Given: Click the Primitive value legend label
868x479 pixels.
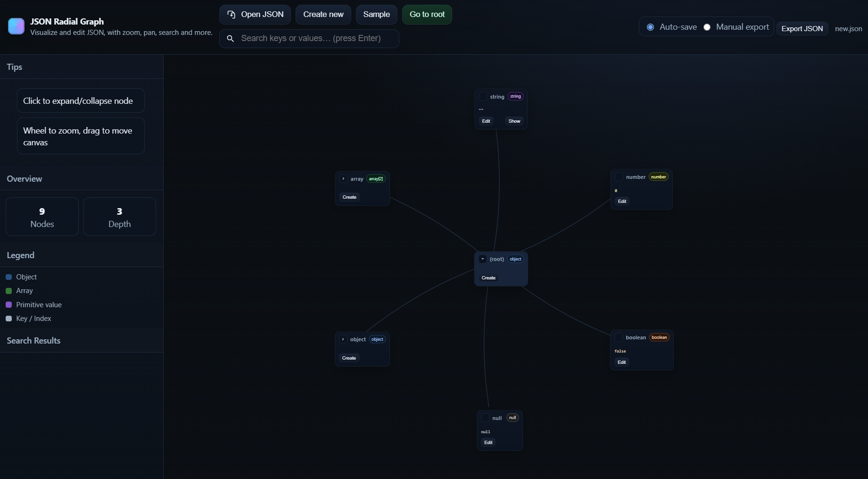Looking at the screenshot, I should 39,305.
